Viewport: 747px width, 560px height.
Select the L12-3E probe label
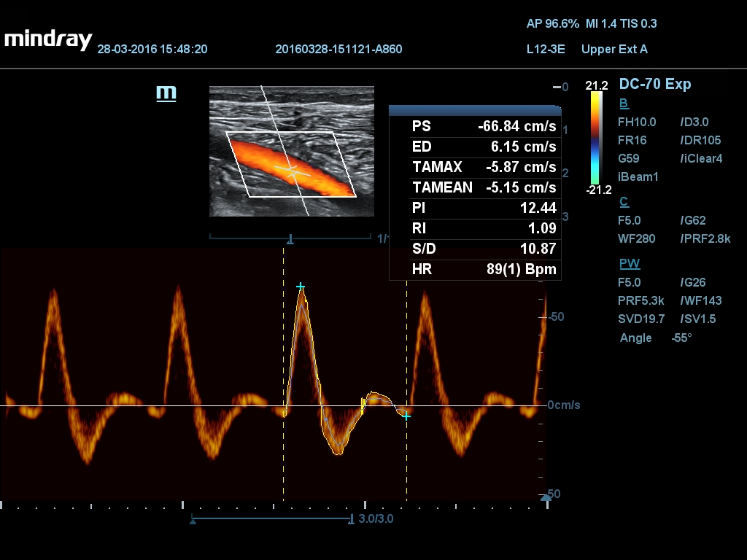545,50
